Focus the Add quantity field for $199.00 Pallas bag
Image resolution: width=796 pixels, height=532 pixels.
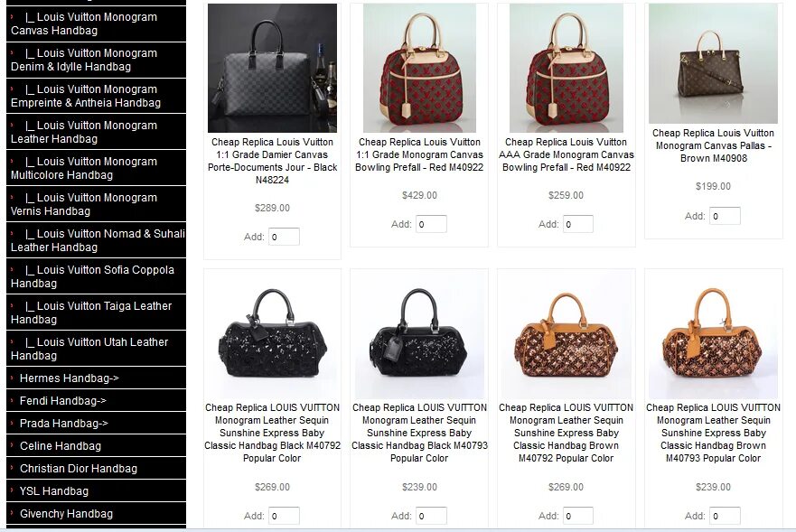coord(725,216)
